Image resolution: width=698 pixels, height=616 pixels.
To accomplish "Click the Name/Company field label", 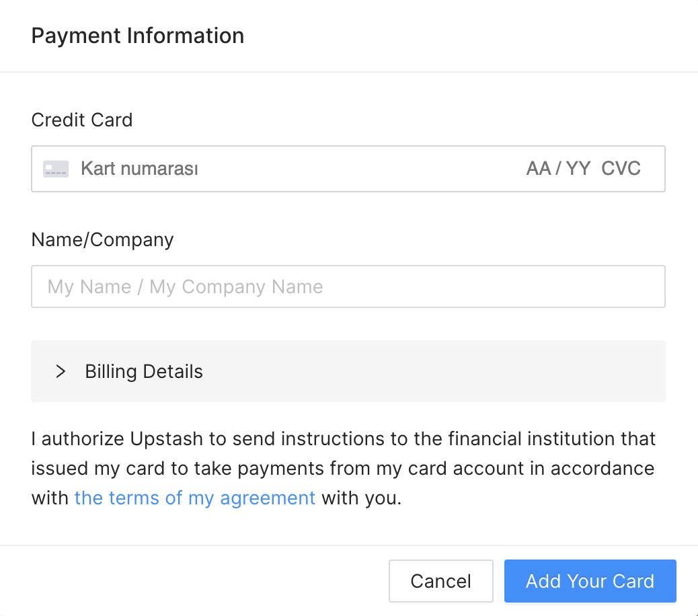I will tap(102, 239).
